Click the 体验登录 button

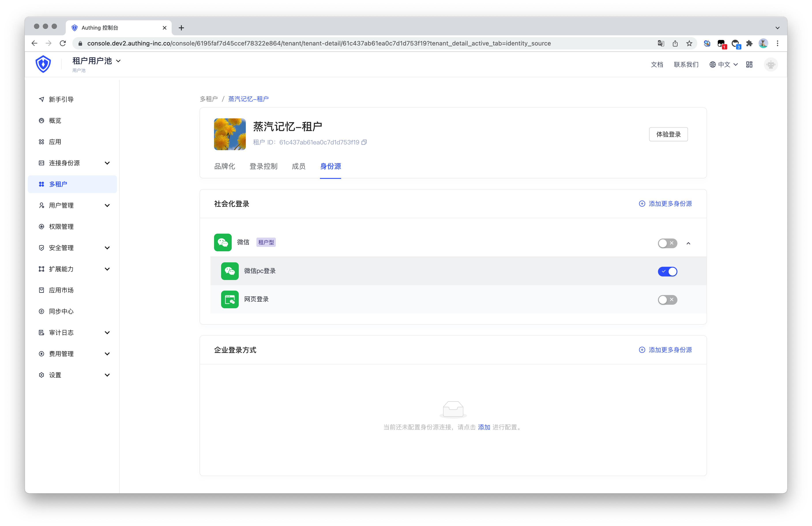668,134
